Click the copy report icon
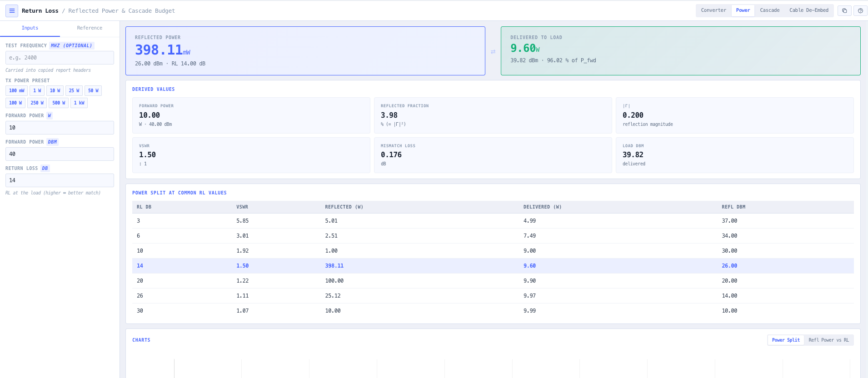 (x=844, y=10)
